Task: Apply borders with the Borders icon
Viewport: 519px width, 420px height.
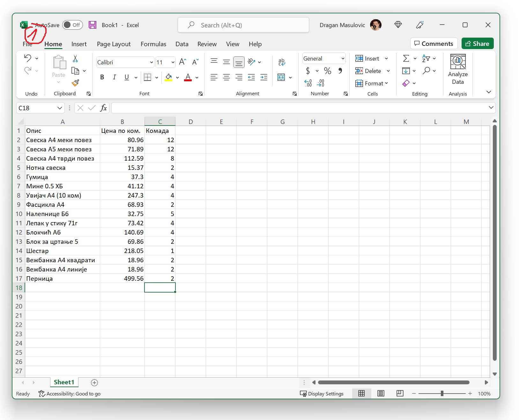Action: coord(147,77)
